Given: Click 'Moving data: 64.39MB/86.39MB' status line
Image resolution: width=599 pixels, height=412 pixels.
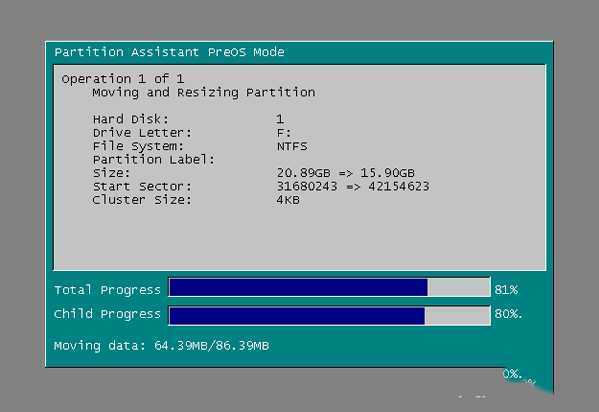Looking at the screenshot, I should (162, 346).
